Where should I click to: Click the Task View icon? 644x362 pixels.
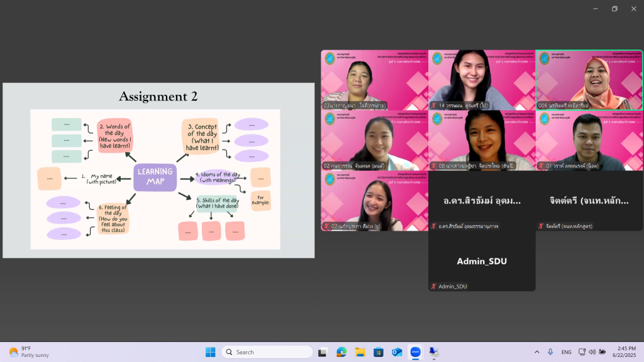click(323, 352)
